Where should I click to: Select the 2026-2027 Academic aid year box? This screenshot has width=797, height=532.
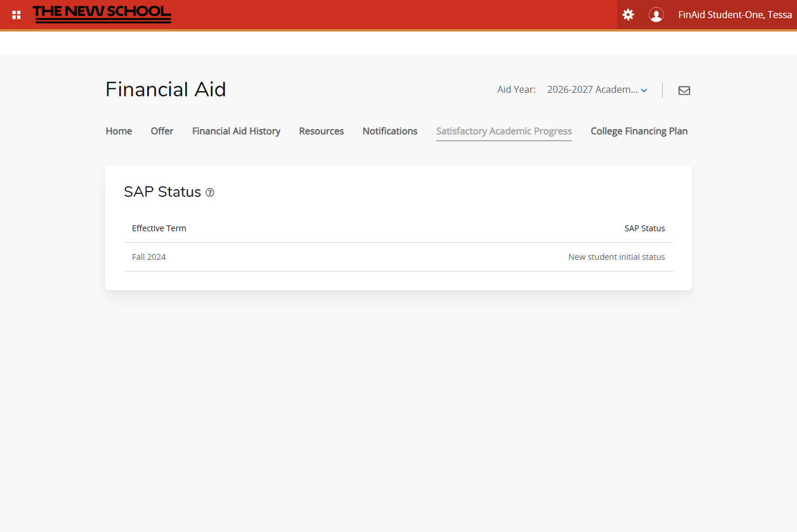point(592,89)
